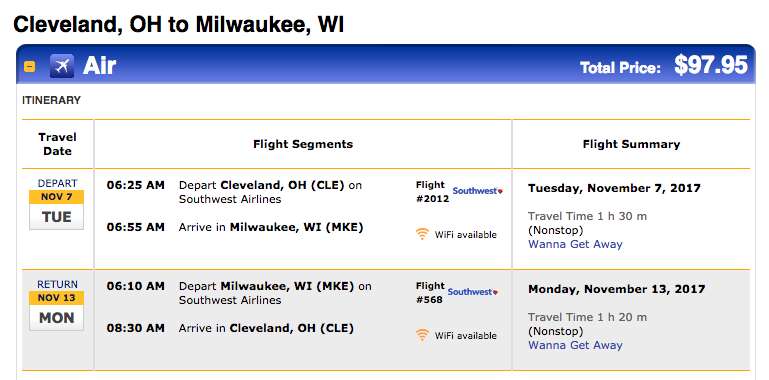
Task: Click the Air section title
Action: click(x=100, y=66)
